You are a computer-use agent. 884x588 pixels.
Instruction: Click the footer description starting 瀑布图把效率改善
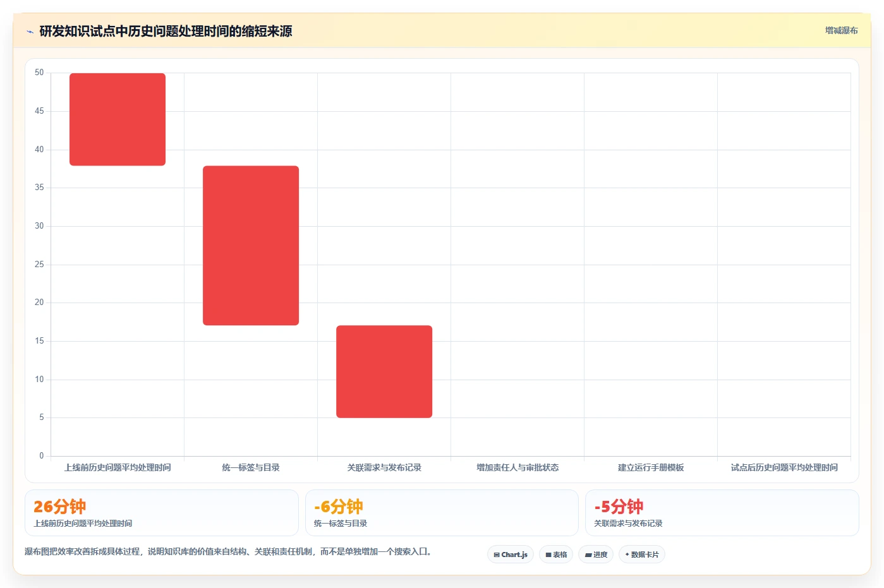[228, 551]
